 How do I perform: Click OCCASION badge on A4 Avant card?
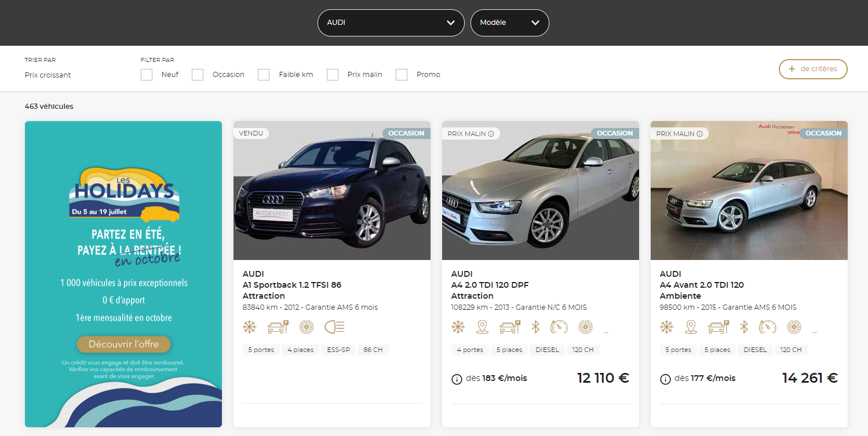point(823,133)
